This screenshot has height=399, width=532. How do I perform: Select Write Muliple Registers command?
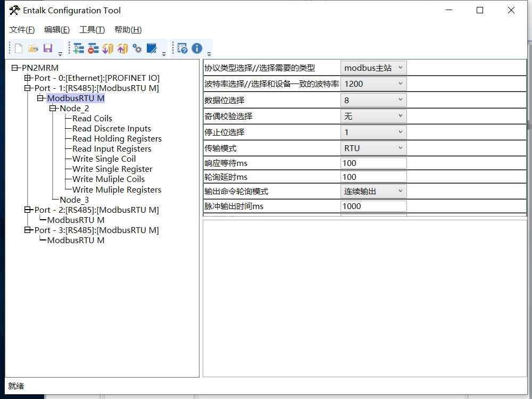coord(117,190)
